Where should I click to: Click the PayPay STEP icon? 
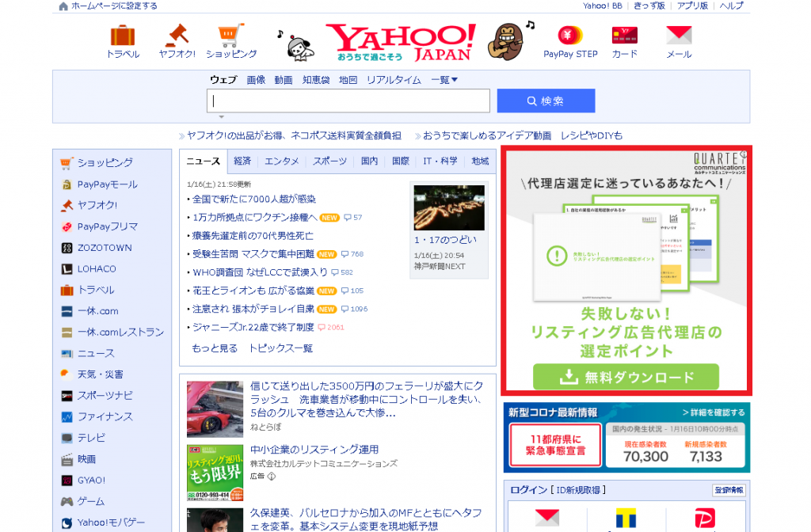coord(570,36)
